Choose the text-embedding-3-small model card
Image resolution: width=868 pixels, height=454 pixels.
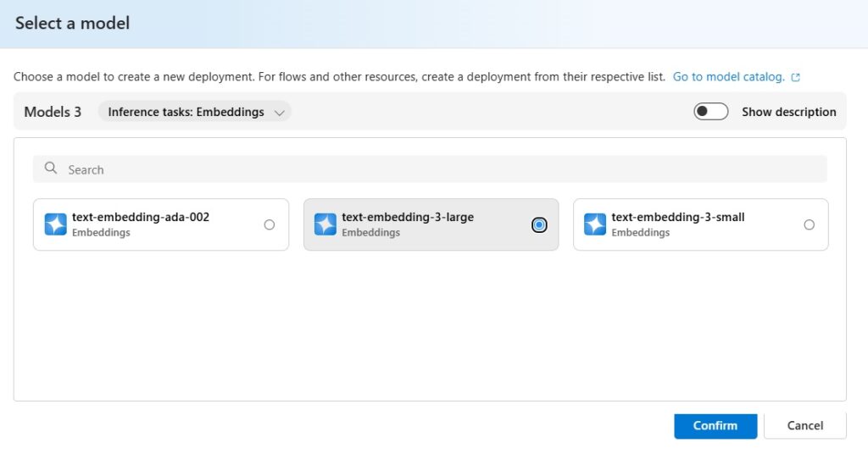coord(701,224)
